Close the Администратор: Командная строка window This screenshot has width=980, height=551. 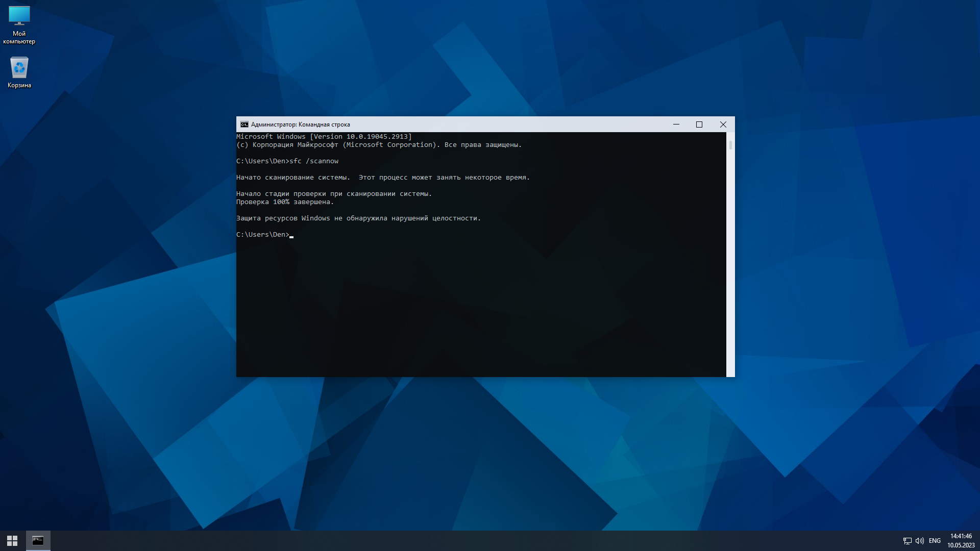[x=723, y=124]
